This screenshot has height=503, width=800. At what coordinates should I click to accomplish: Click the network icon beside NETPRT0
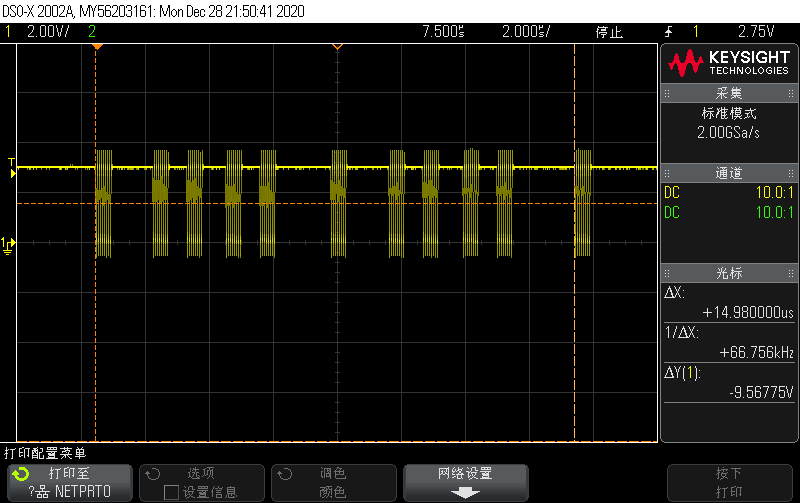coord(42,492)
